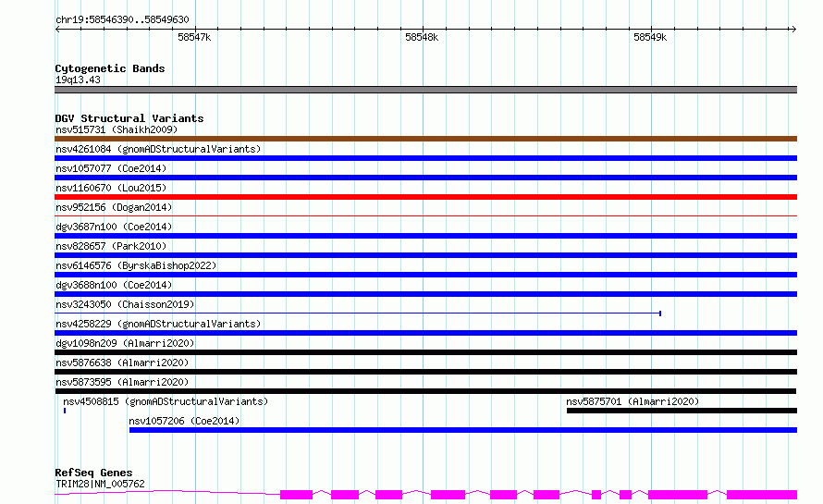The height and width of the screenshot is (504, 823).
Task: Click the black bar under dgv1098n209
Action: 425,352
